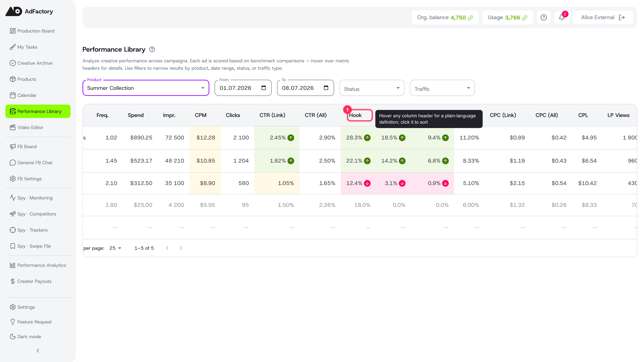Click the green up-arrow beside 22.1% Hook
The height and width of the screenshot is (362, 644).
(x=367, y=161)
